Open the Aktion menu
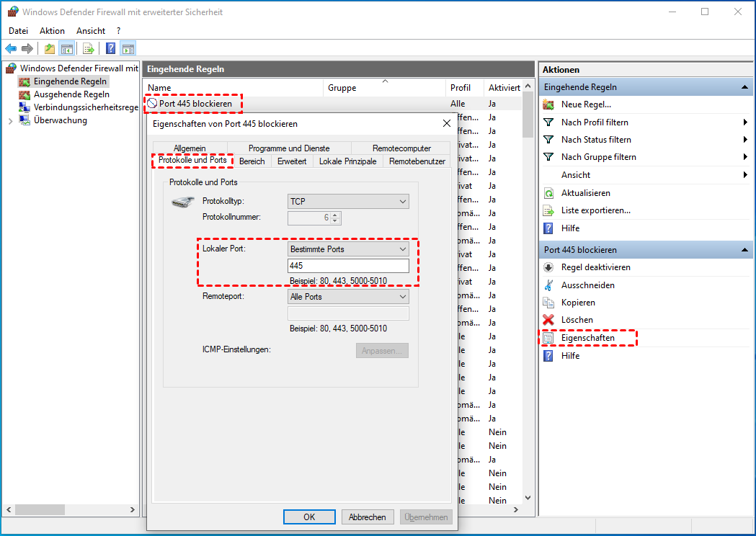Image resolution: width=756 pixels, height=536 pixels. [52, 31]
